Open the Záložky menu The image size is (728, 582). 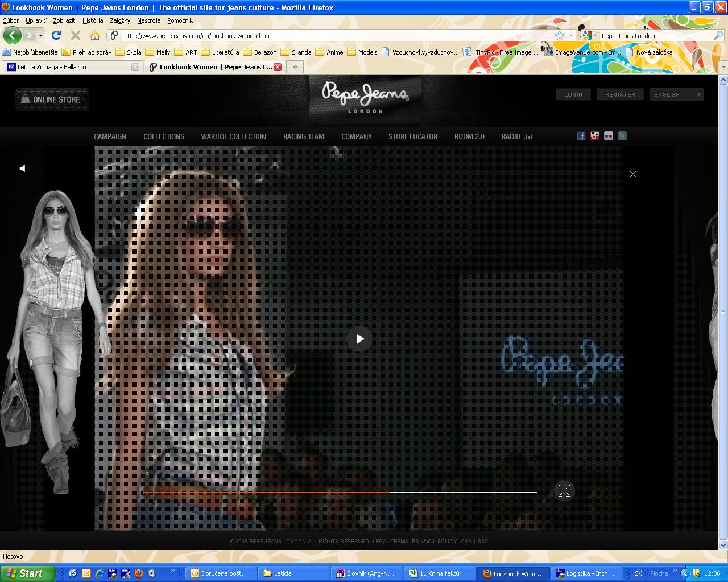120,20
